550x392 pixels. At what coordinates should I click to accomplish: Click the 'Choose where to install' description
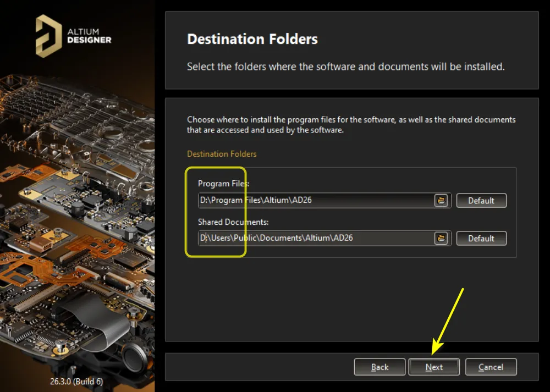pos(351,124)
